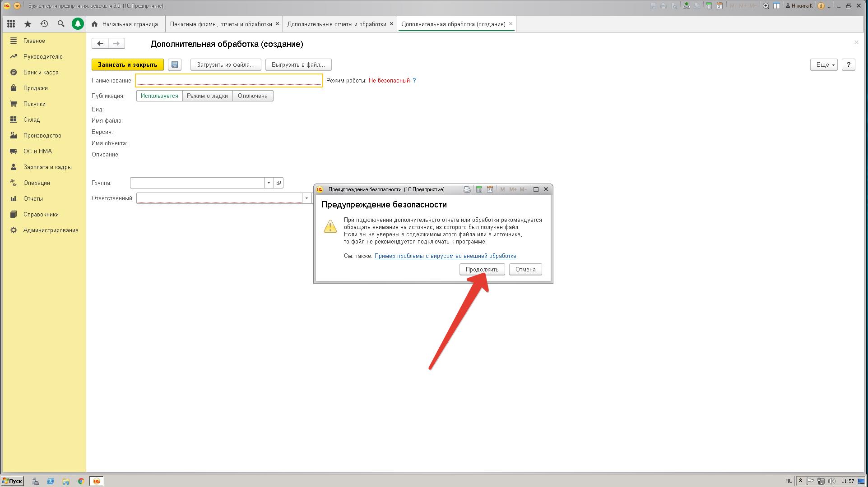The width and height of the screenshot is (868, 487).
Task: Open Операции section in sidebar
Action: [x=43, y=183]
